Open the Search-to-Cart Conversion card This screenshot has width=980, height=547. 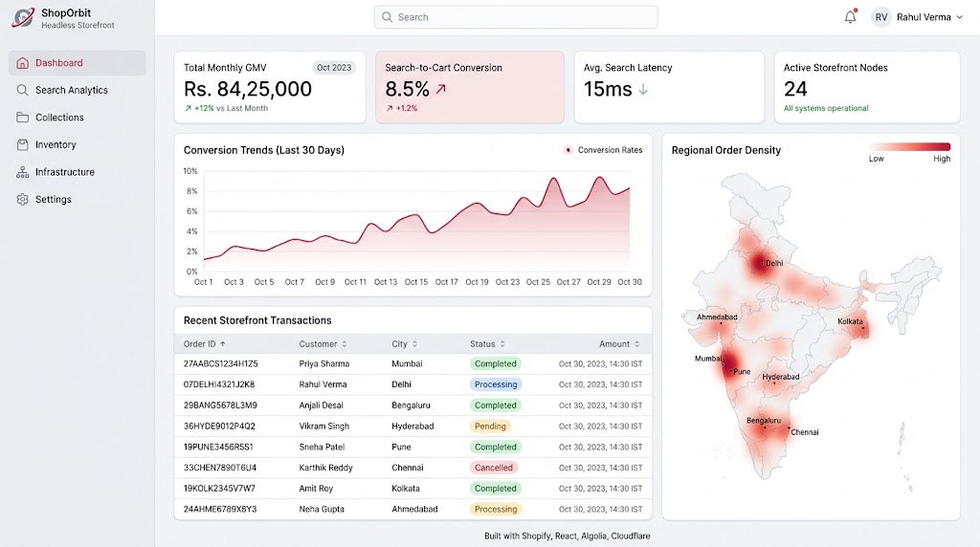point(470,87)
